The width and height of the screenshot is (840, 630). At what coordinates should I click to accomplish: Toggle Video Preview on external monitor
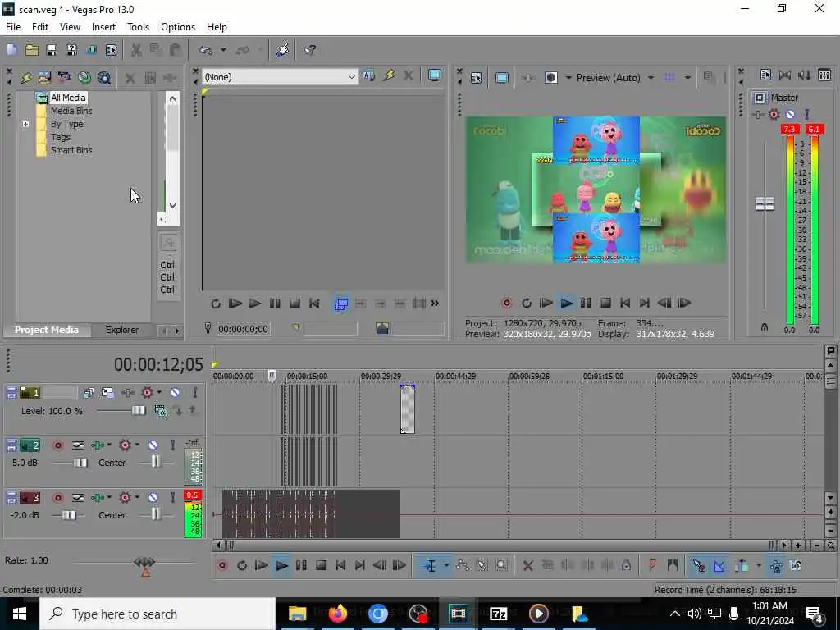coord(502,78)
